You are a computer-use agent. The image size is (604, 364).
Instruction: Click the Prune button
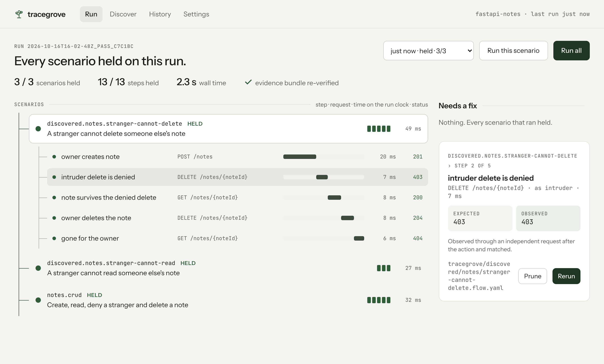pos(532,276)
